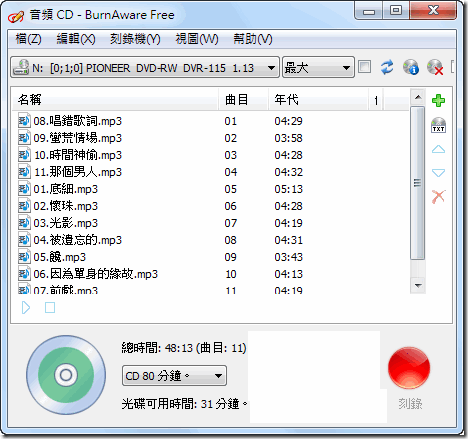This screenshot has height=439, width=468.
Task: Open the 編輯(X) menu
Action: pyautogui.click(x=76, y=39)
